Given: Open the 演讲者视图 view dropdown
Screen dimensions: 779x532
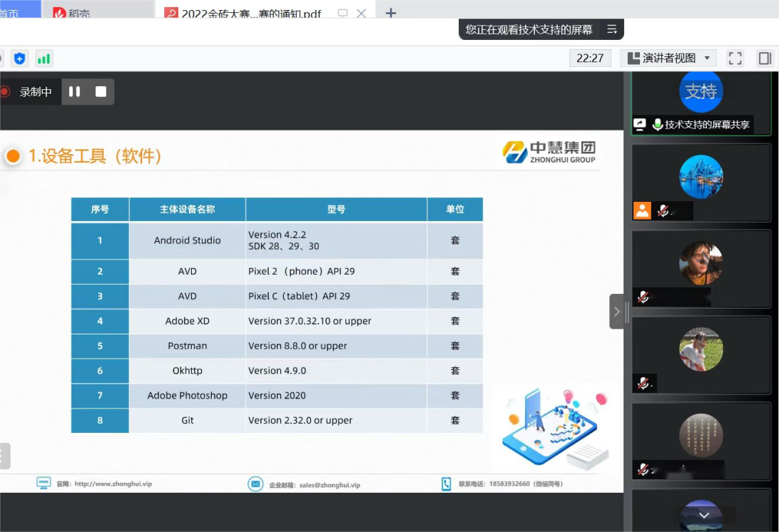Looking at the screenshot, I should [668, 58].
